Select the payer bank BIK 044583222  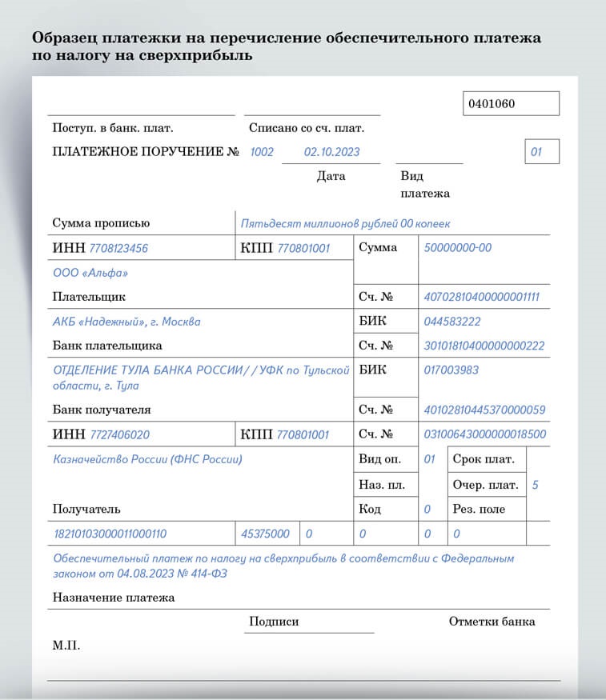click(x=452, y=322)
